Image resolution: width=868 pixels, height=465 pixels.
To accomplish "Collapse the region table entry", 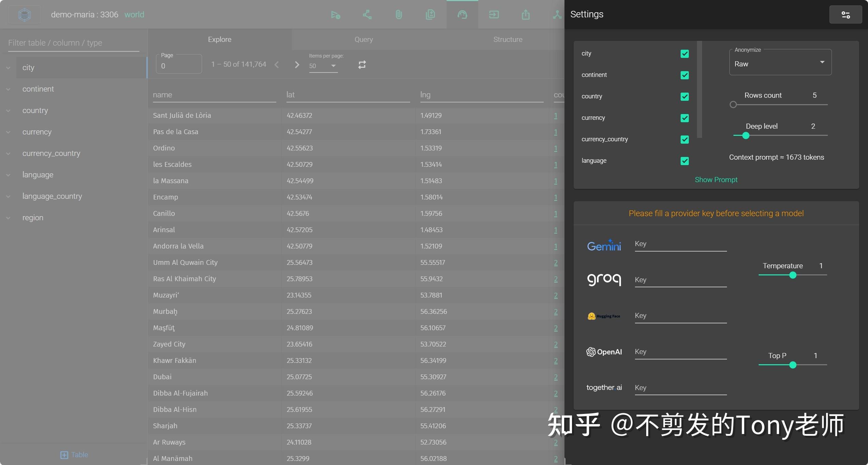I will tap(8, 218).
